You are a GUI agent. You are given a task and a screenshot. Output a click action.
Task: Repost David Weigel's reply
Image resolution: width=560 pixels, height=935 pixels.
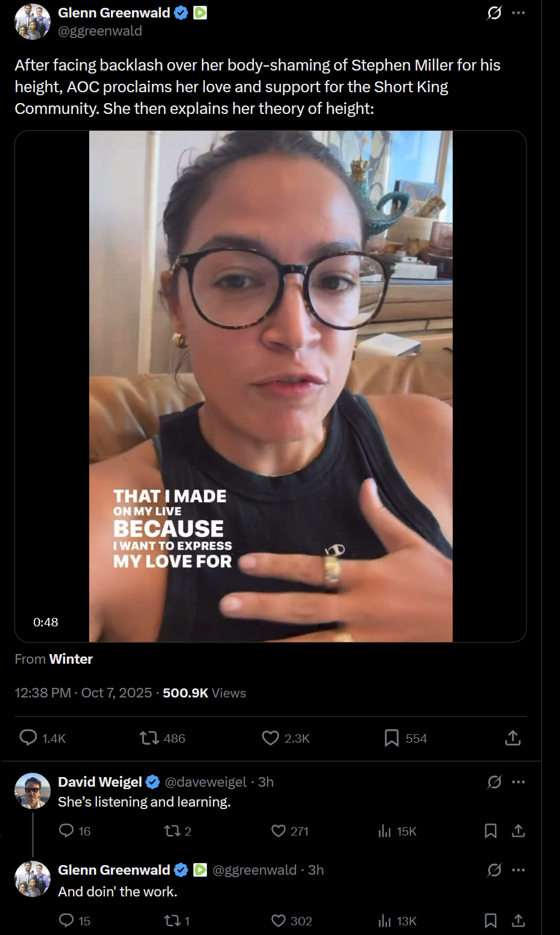[x=172, y=831]
